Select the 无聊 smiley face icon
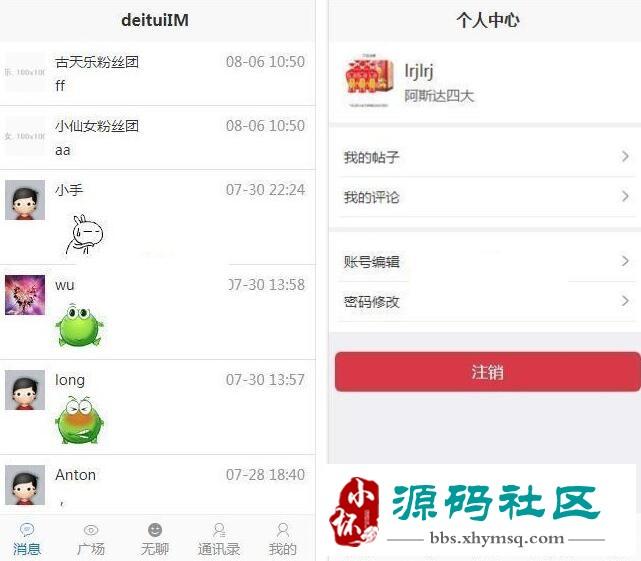The width and height of the screenshot is (641, 561). click(155, 530)
